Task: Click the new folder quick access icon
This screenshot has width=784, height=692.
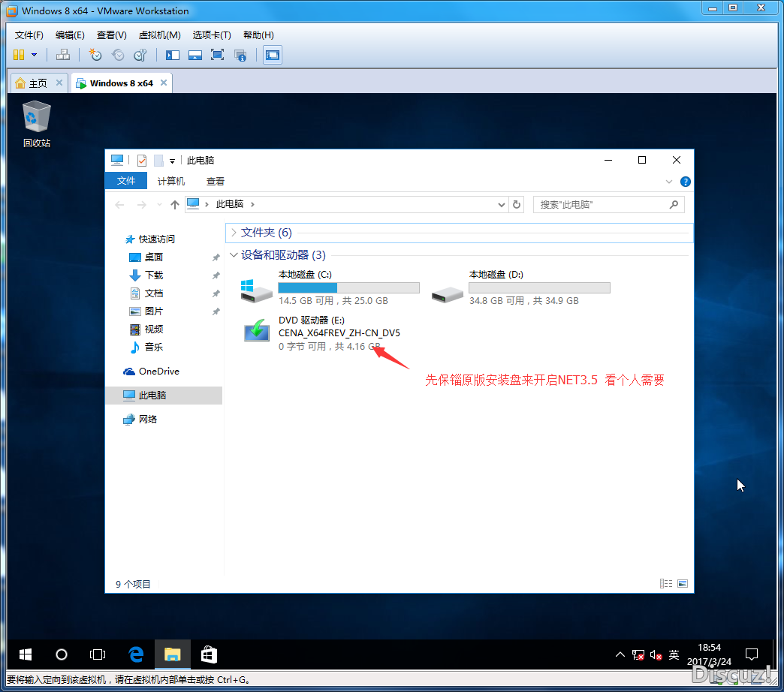Action: point(158,161)
